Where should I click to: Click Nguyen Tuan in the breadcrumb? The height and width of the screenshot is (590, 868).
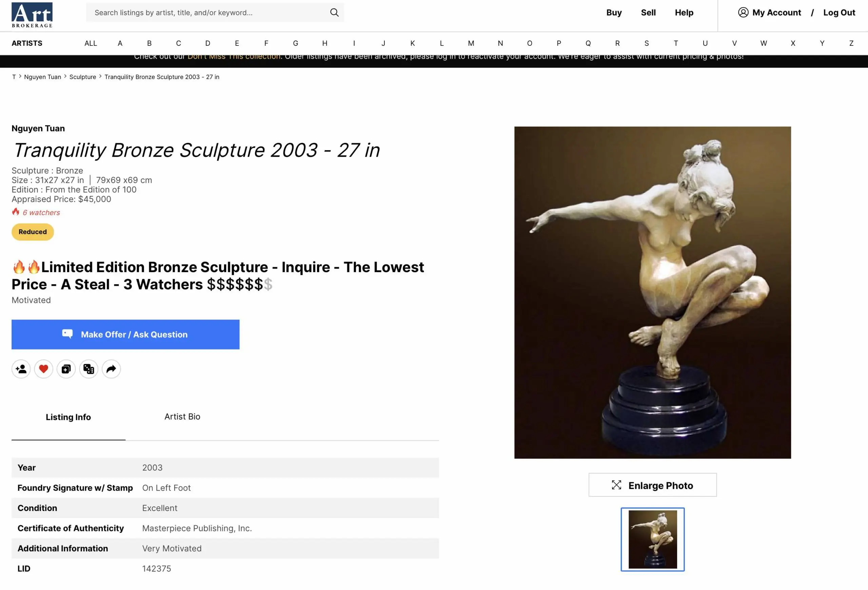[43, 77]
